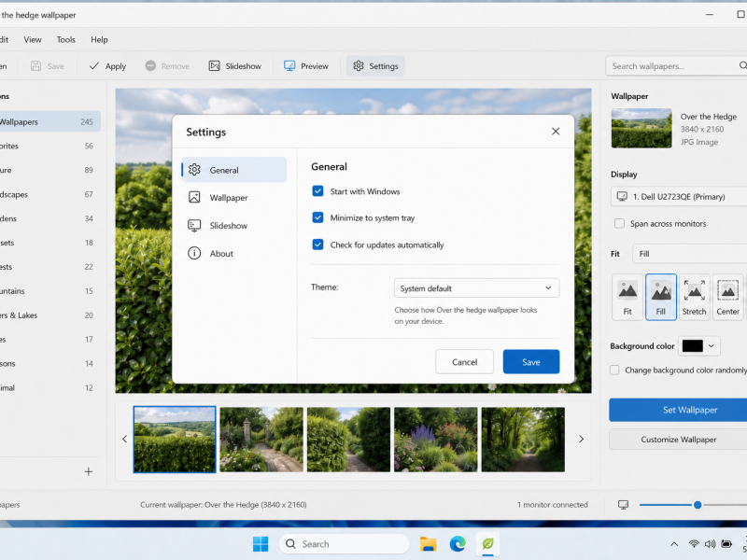This screenshot has width=747, height=560.
Task: Open the Fit mode dropdown
Action: click(690, 254)
